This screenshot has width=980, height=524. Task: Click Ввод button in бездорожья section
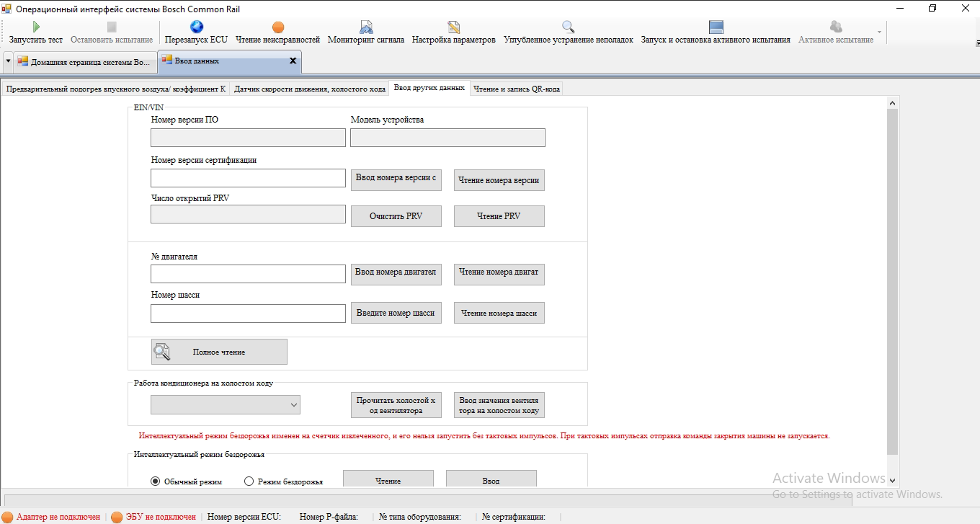491,479
